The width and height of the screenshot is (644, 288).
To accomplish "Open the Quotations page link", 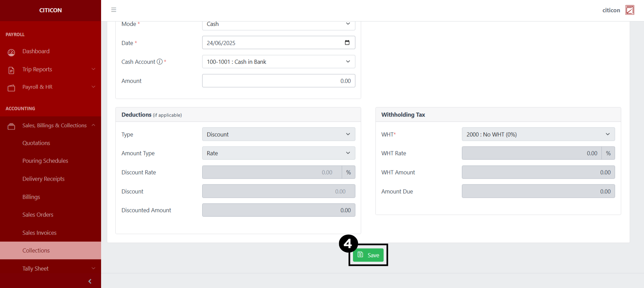I will pyautogui.click(x=36, y=143).
